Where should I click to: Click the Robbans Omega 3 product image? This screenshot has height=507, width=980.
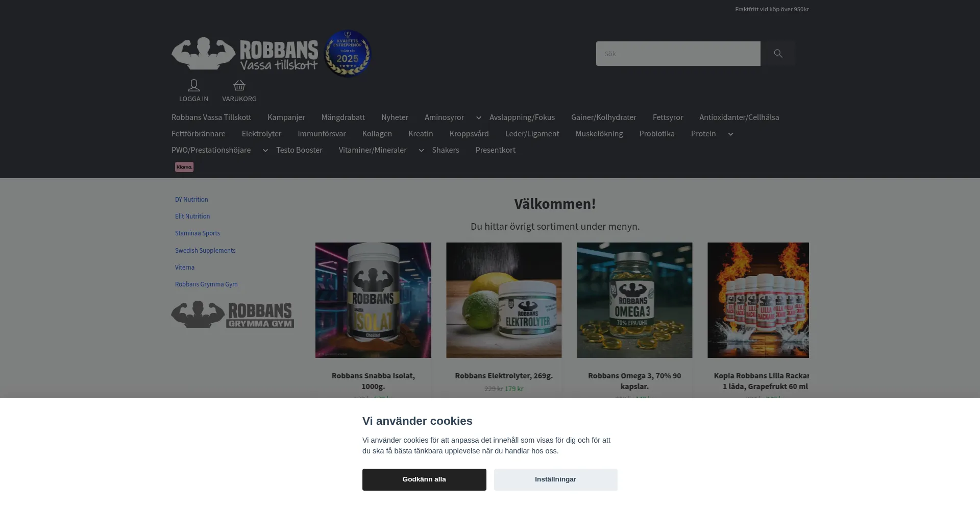[x=634, y=300]
